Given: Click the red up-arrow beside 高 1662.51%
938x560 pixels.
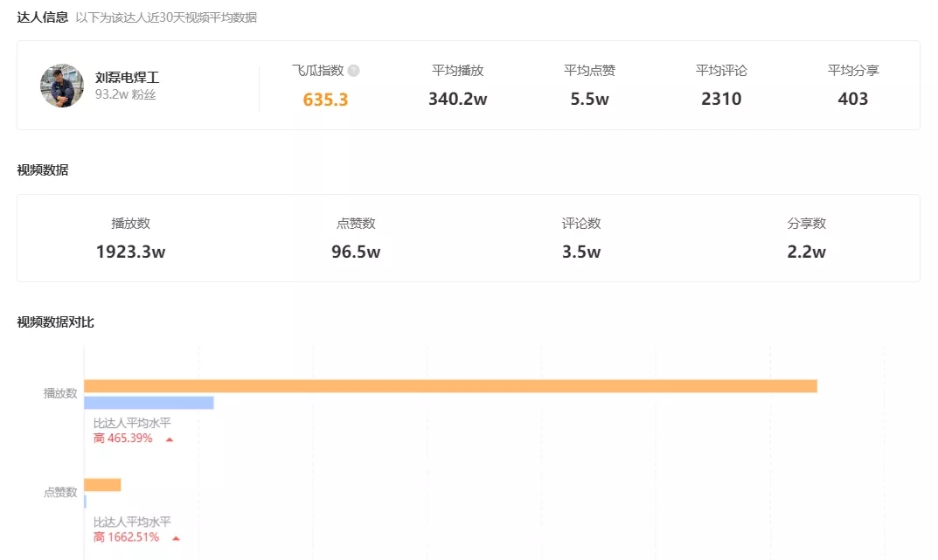Looking at the screenshot, I should pyautogui.click(x=177, y=537).
